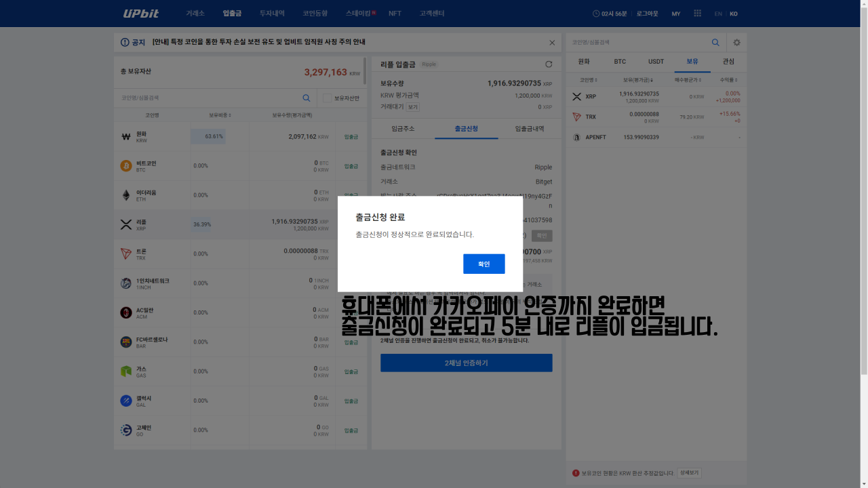
Task: Open the MY page link
Action: coord(676,14)
